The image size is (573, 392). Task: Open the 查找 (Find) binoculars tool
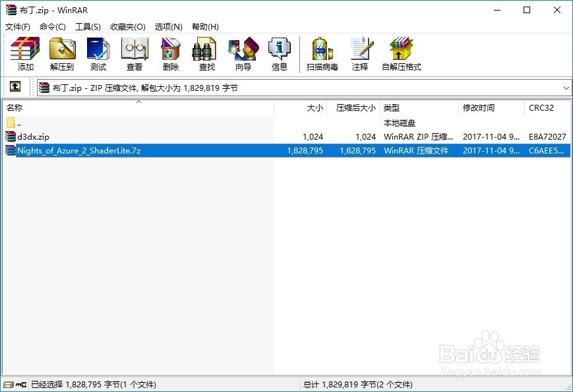(x=206, y=54)
